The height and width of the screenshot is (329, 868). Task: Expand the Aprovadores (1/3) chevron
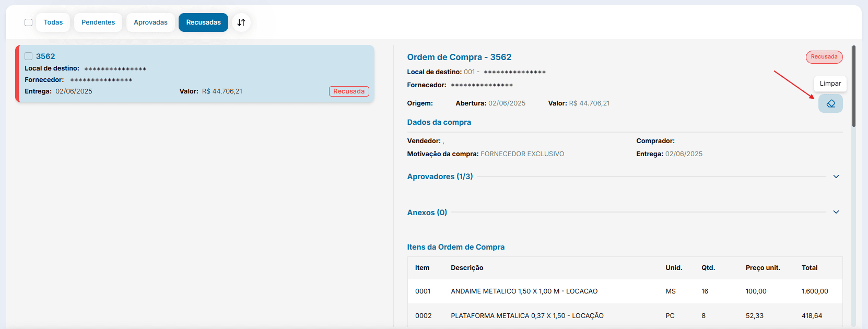[x=836, y=177]
